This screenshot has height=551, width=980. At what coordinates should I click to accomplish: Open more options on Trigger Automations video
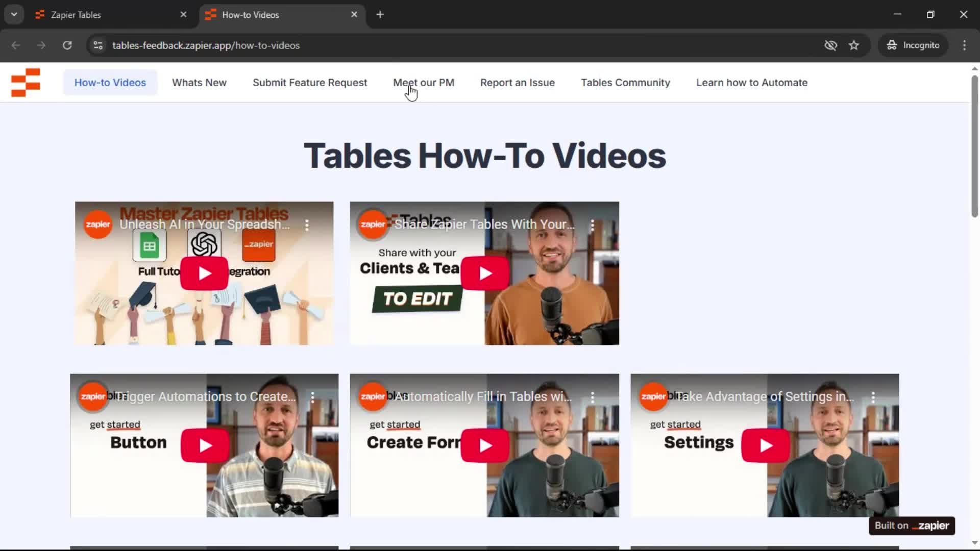point(312,397)
